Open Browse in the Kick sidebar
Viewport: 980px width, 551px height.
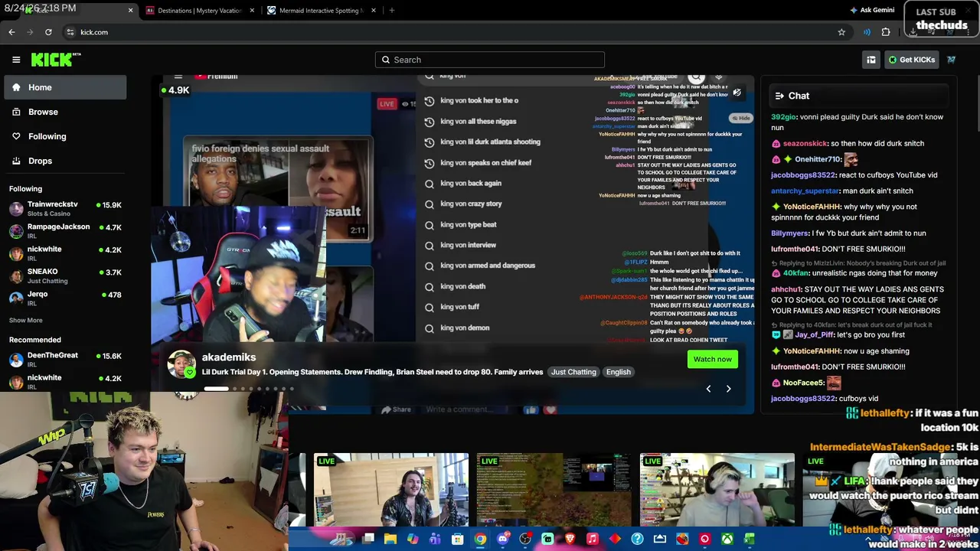[x=65, y=112]
